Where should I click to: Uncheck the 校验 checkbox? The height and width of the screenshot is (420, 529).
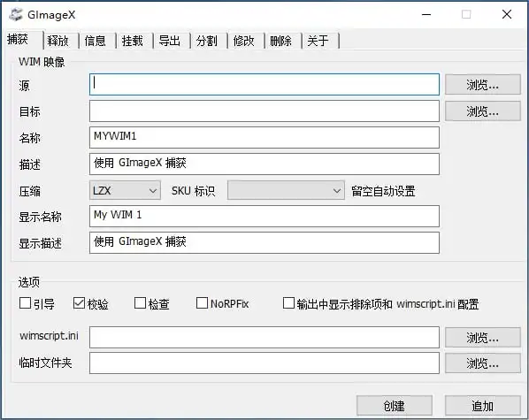pyautogui.click(x=79, y=303)
